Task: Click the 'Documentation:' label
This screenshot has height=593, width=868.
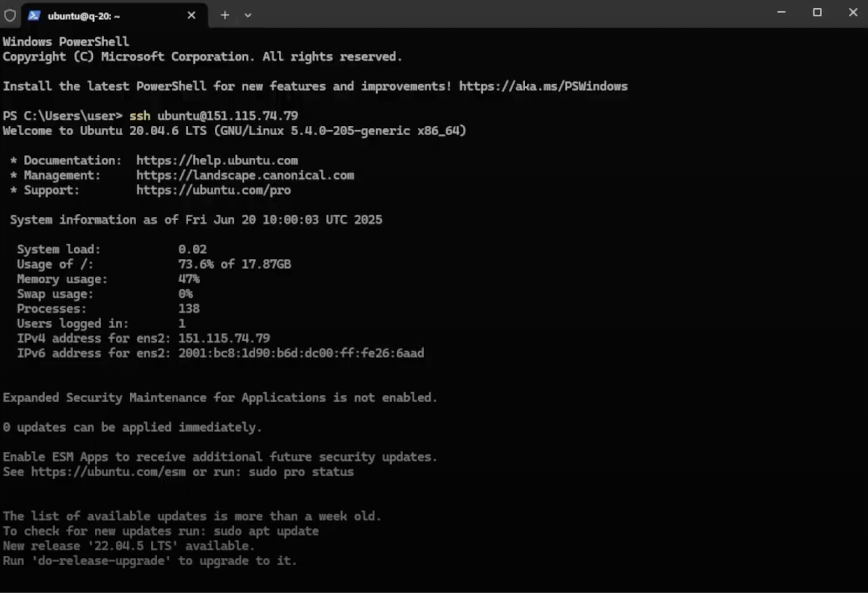Action: (73, 161)
